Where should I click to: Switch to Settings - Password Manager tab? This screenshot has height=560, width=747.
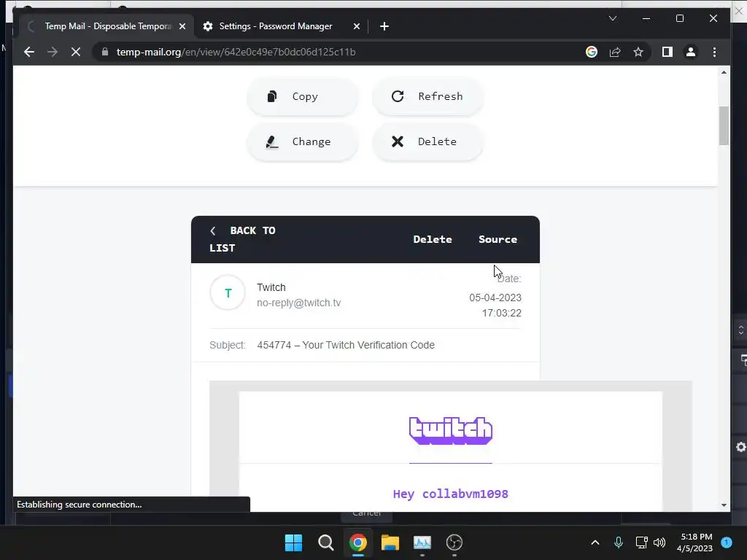click(x=275, y=26)
